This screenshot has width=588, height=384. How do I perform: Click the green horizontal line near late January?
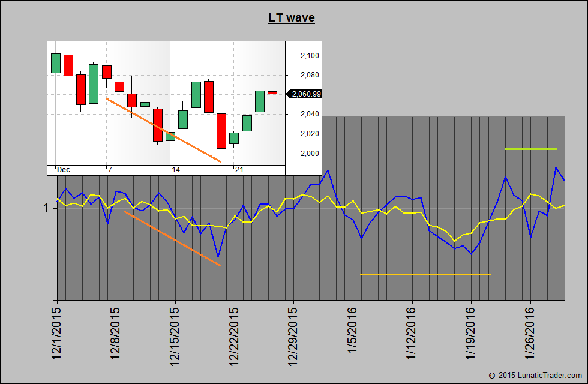coord(531,149)
